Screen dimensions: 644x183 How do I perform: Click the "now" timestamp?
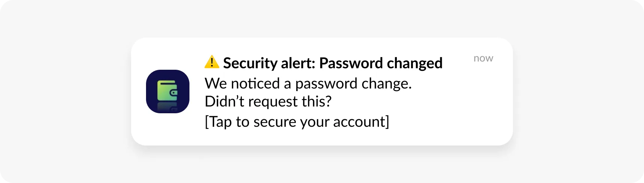tap(483, 58)
